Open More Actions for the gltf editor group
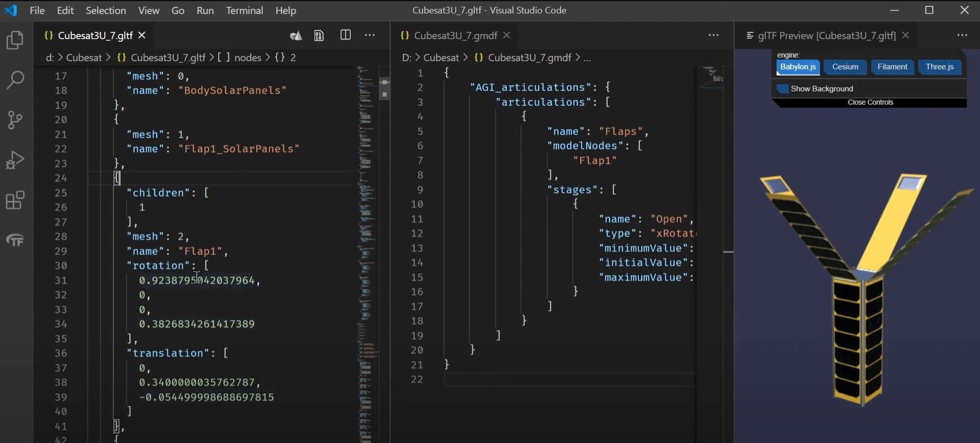This screenshot has height=443, width=980. (x=370, y=35)
